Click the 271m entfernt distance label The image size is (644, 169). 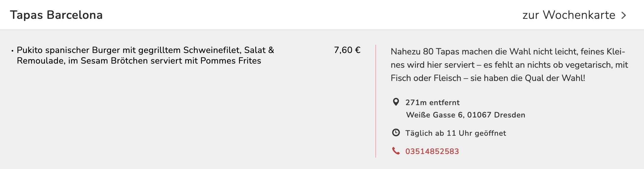(432, 102)
